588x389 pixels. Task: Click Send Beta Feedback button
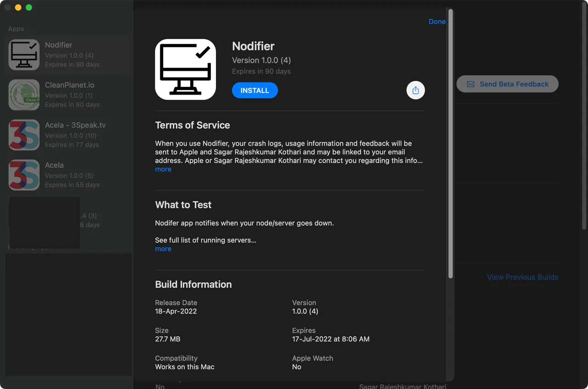pos(507,84)
